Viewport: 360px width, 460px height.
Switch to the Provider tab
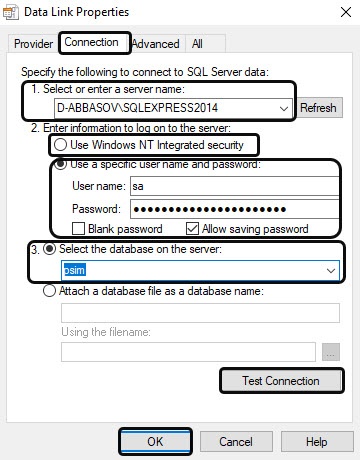tap(33, 44)
